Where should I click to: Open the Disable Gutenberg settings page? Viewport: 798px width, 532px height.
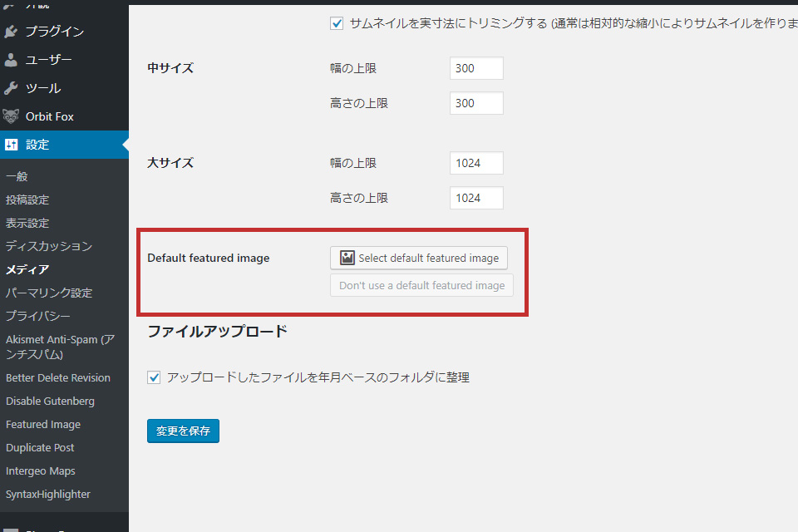point(50,401)
